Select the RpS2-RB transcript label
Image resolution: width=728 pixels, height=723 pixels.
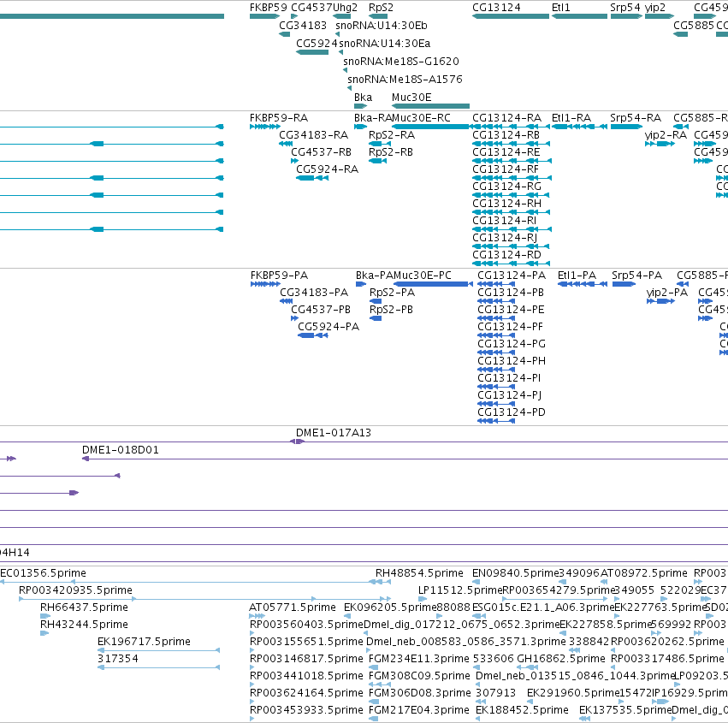(390, 152)
